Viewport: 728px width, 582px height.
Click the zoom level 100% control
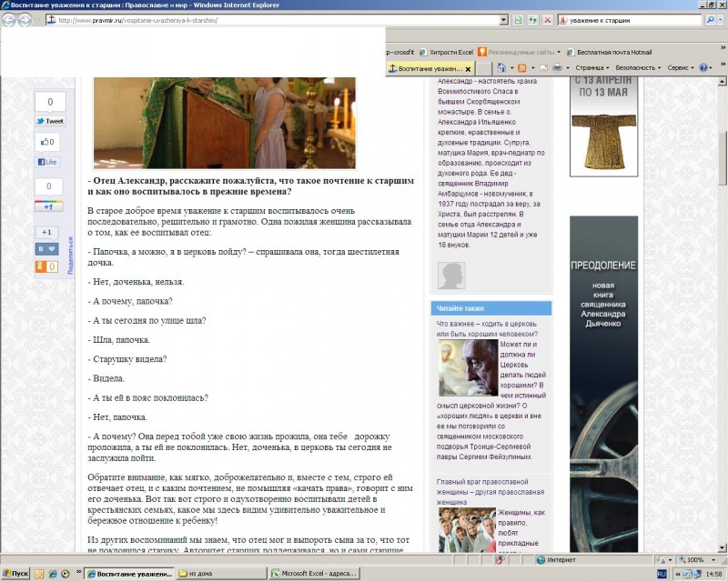click(692, 560)
